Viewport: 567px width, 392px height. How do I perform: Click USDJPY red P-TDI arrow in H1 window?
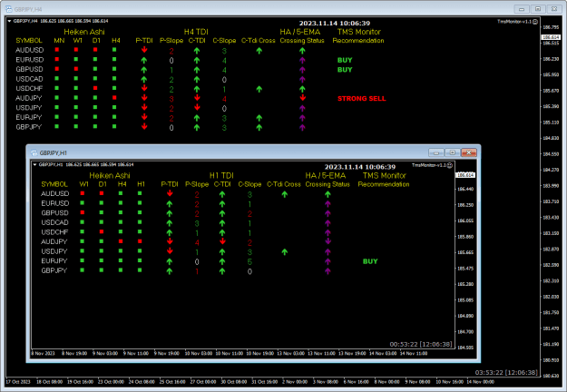(170, 251)
